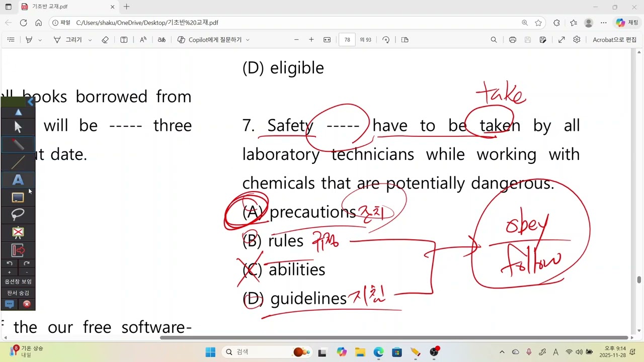Open Windows Start menu
The image size is (644, 362).
(210, 352)
